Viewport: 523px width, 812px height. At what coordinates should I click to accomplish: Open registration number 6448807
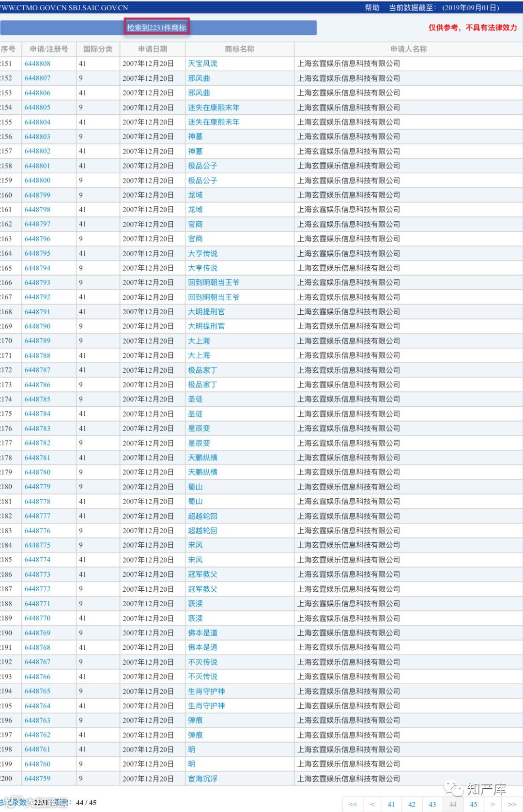point(37,78)
